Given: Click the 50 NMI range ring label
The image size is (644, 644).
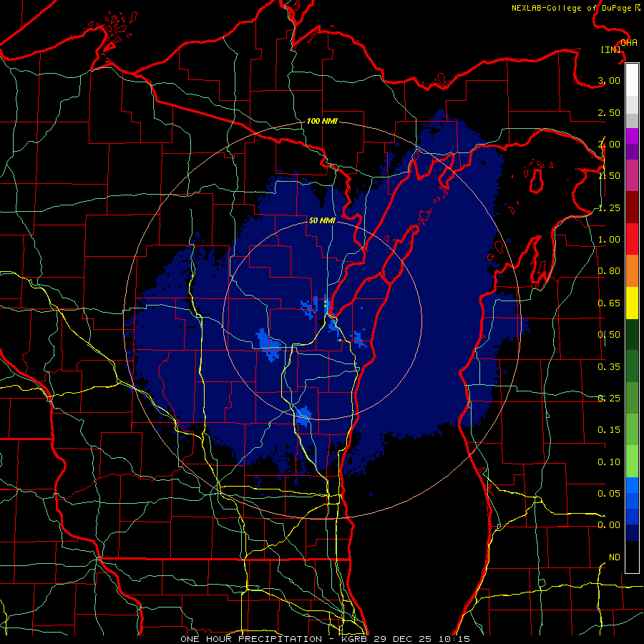Looking at the screenshot, I should click(322, 220).
